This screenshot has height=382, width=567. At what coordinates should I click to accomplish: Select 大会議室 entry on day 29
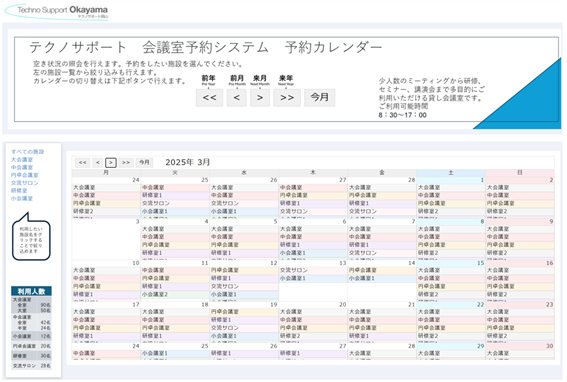(451, 353)
